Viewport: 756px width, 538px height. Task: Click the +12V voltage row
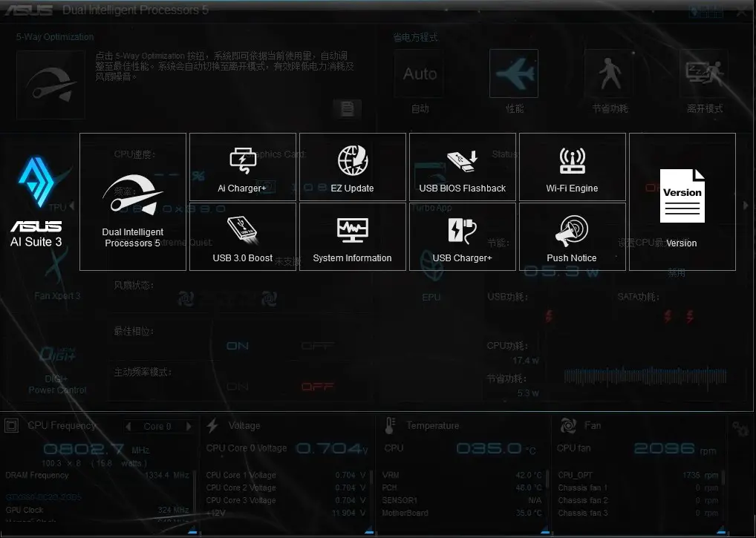pyautogui.click(x=286, y=513)
